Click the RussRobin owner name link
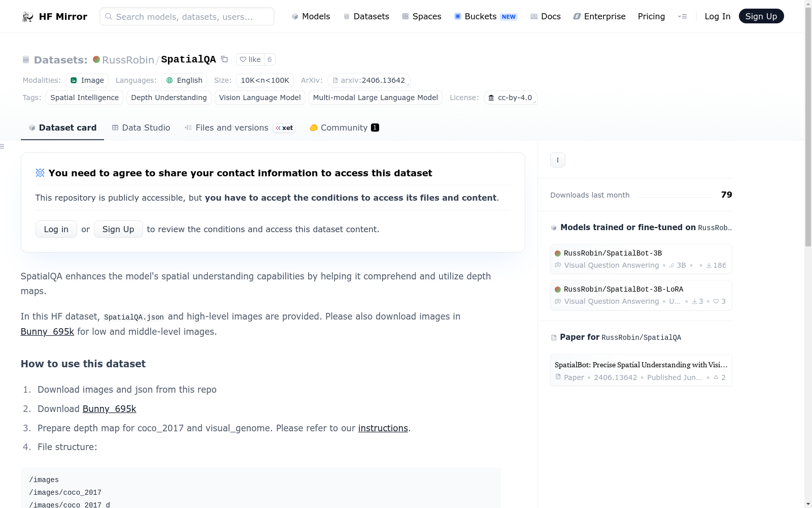The width and height of the screenshot is (812, 508). point(128,60)
